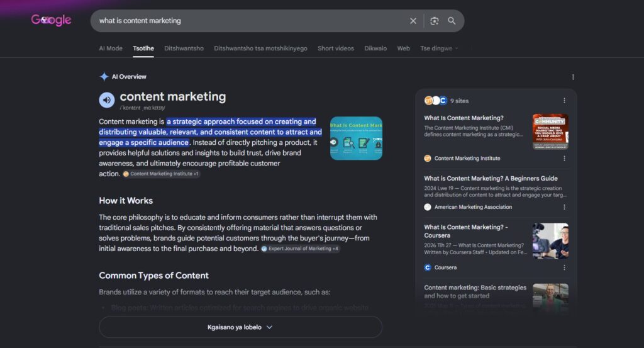Click the AI Overview sparkle icon

click(104, 76)
